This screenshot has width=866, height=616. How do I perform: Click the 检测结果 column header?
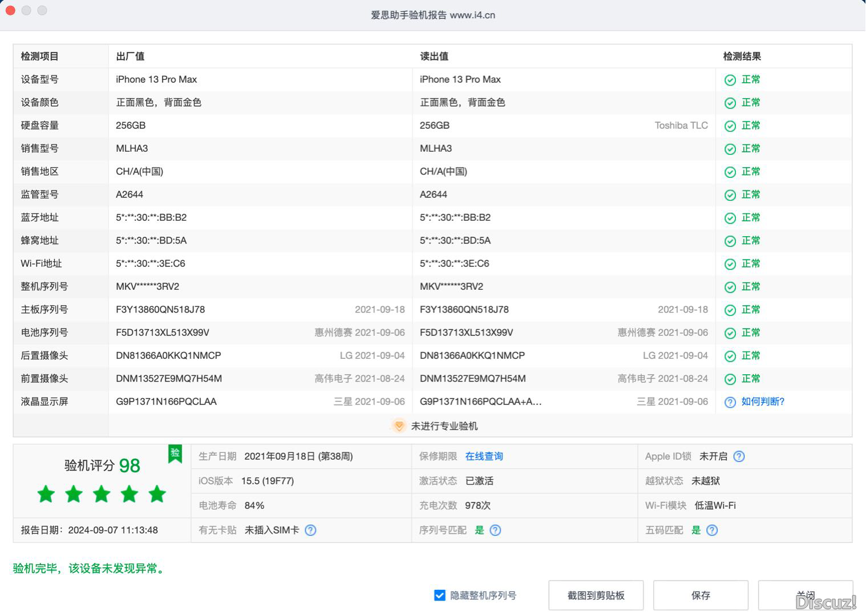[742, 56]
